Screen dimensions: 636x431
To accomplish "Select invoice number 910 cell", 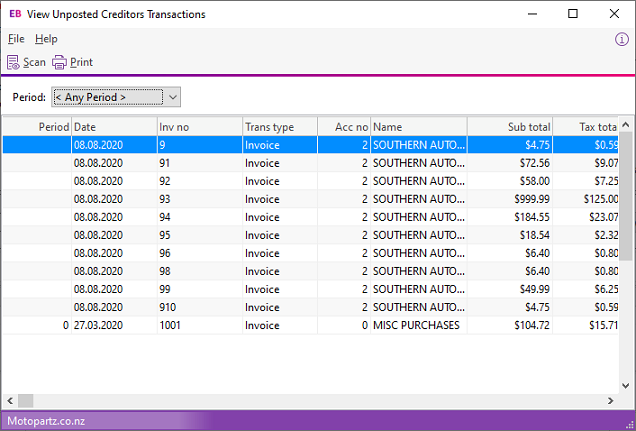I will coord(200,307).
